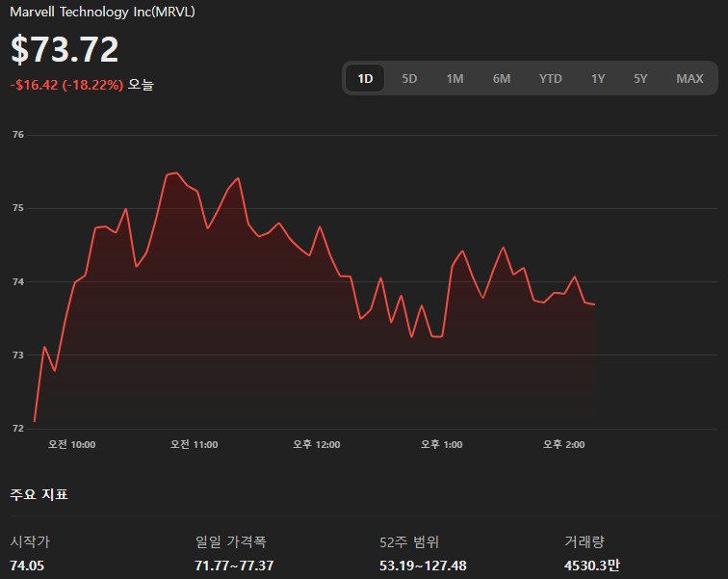Show the 1Y price chart
728x579 pixels.
tap(598, 78)
